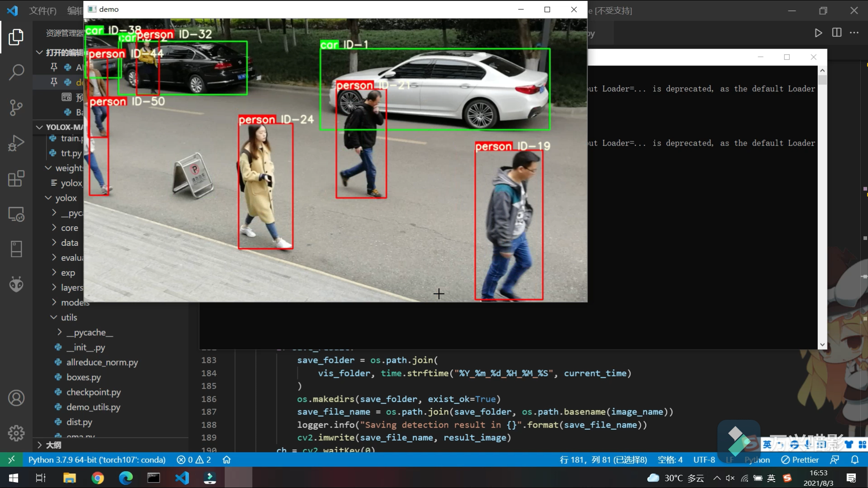Click the Python interpreter in status bar
The height and width of the screenshot is (488, 868).
tap(97, 460)
